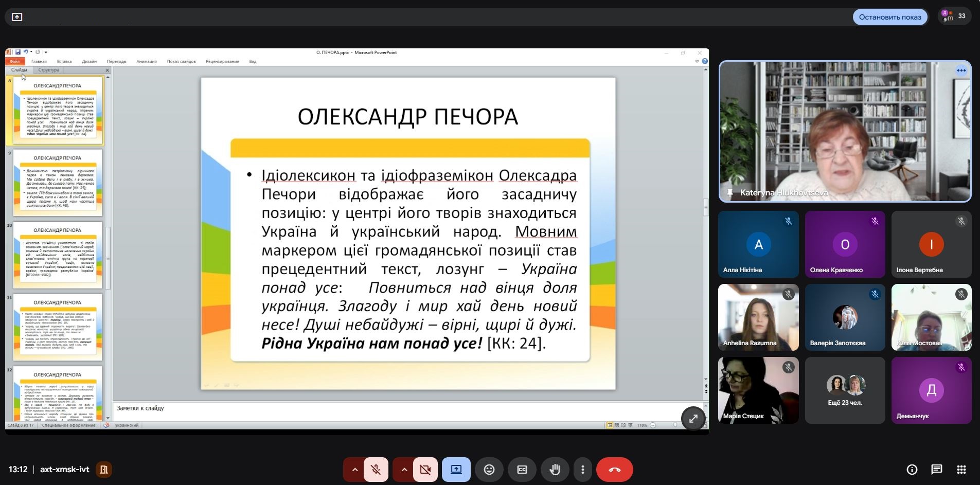Click Ещё 23 чел. participant tile
Viewport: 980px width, 485px height.
844,390
